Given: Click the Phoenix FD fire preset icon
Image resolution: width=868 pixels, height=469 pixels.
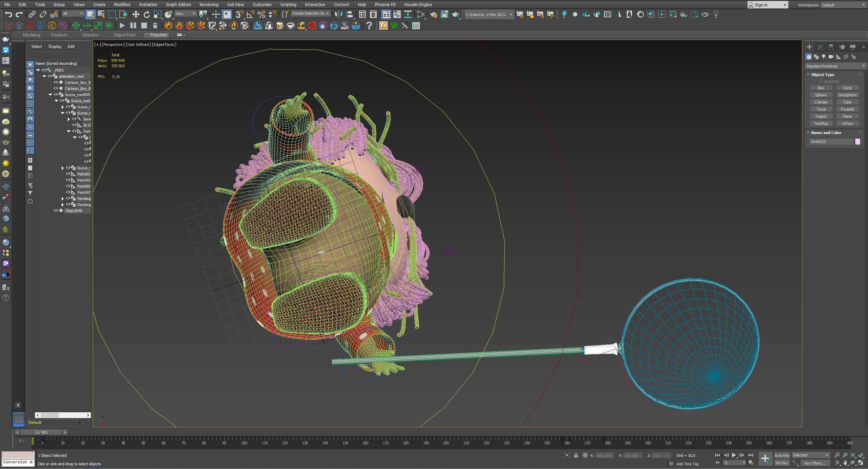Looking at the screenshot, I should coord(169,25).
